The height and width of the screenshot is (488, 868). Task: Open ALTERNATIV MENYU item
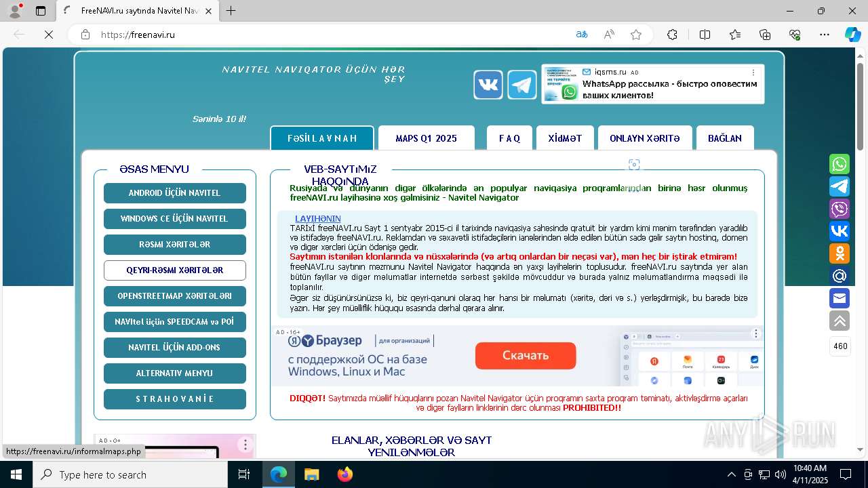click(175, 373)
